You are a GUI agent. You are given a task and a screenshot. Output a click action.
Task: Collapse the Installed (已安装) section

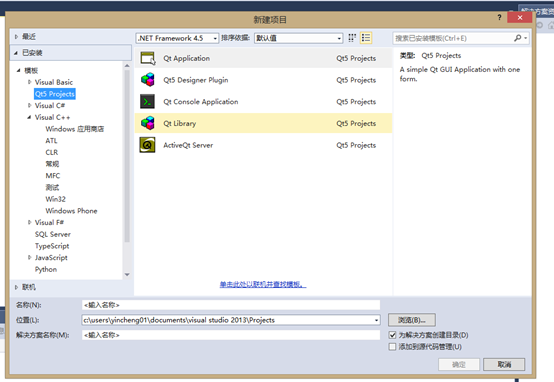coord(16,53)
